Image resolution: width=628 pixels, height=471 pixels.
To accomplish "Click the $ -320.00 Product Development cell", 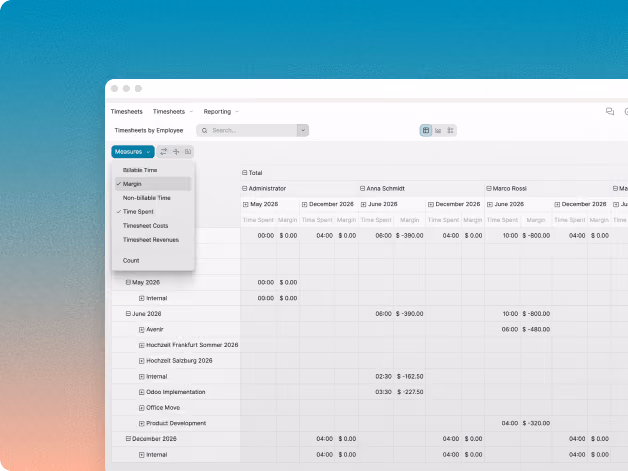I will pyautogui.click(x=536, y=423).
